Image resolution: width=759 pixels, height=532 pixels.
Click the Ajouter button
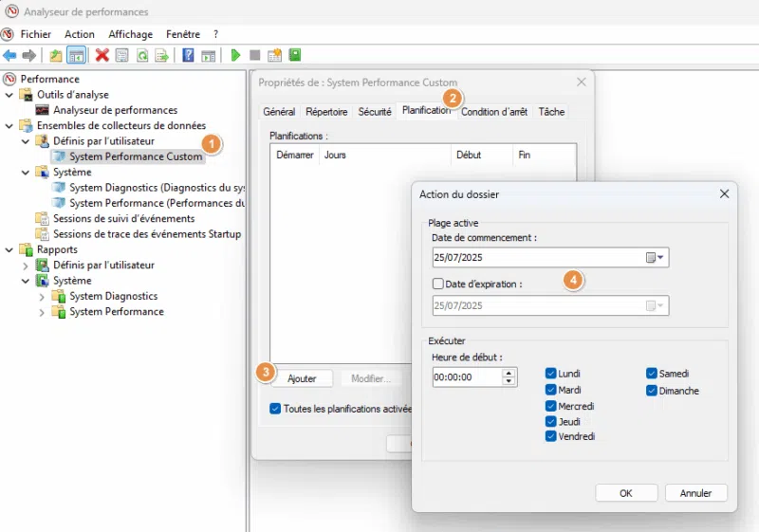tap(302, 378)
